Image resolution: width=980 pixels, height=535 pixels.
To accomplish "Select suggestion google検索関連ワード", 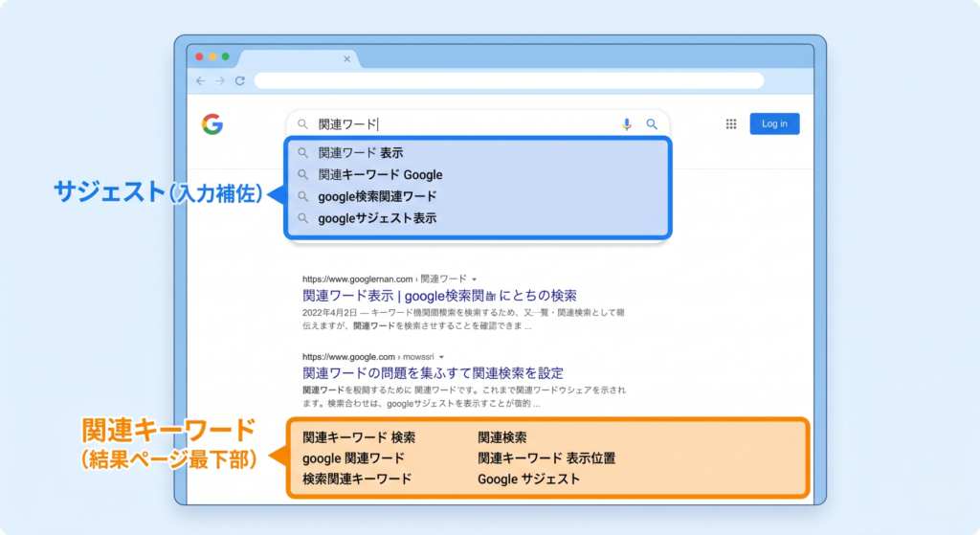I will point(479,196).
